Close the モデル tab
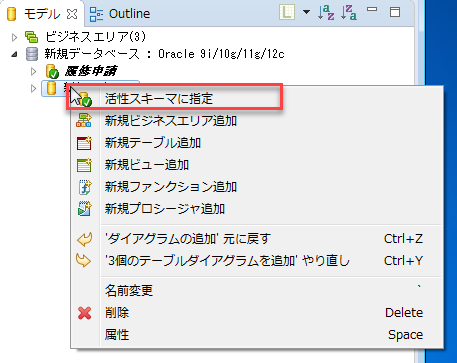The image size is (457, 363). point(72,14)
